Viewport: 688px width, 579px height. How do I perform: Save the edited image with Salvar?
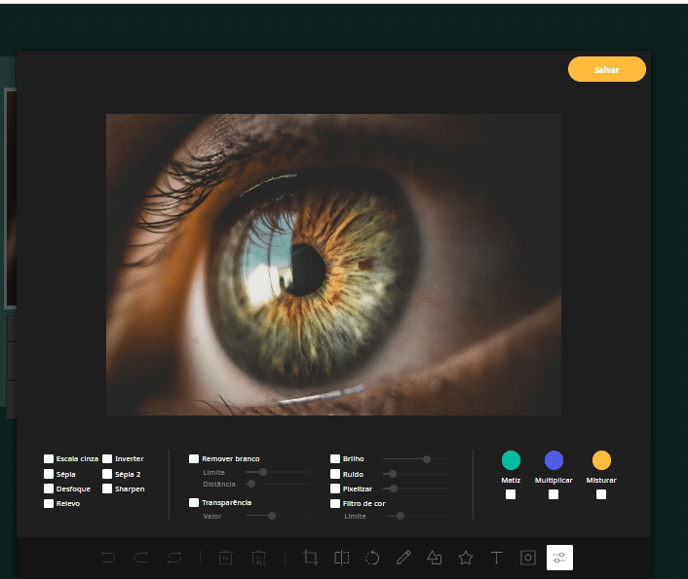[x=607, y=69]
